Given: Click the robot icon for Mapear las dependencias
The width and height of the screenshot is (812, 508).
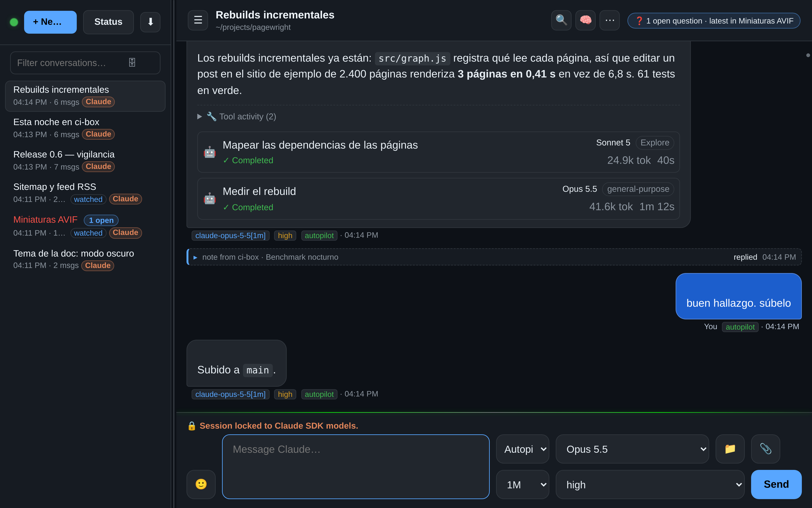Looking at the screenshot, I should pyautogui.click(x=210, y=152).
